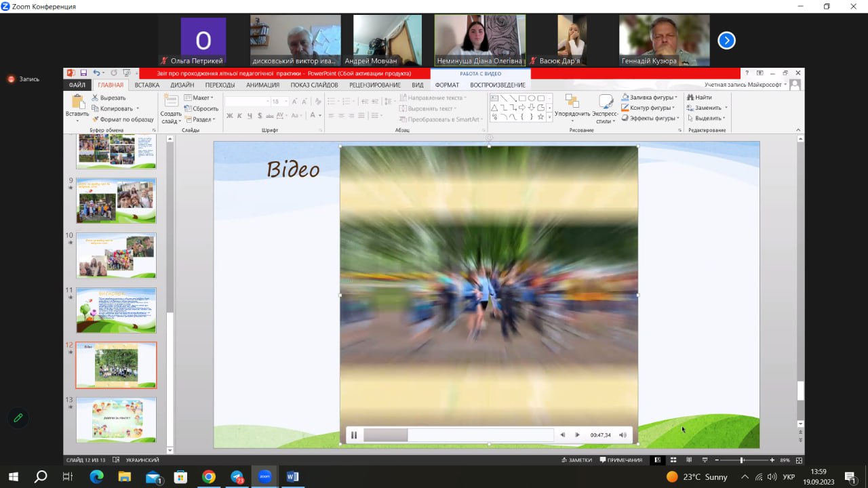
Task: Open Windows notification center
Action: pos(850,476)
